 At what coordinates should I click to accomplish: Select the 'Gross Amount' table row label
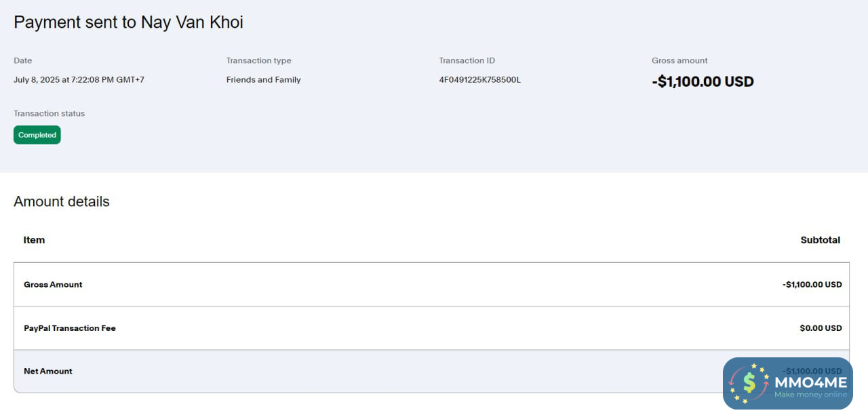53,285
